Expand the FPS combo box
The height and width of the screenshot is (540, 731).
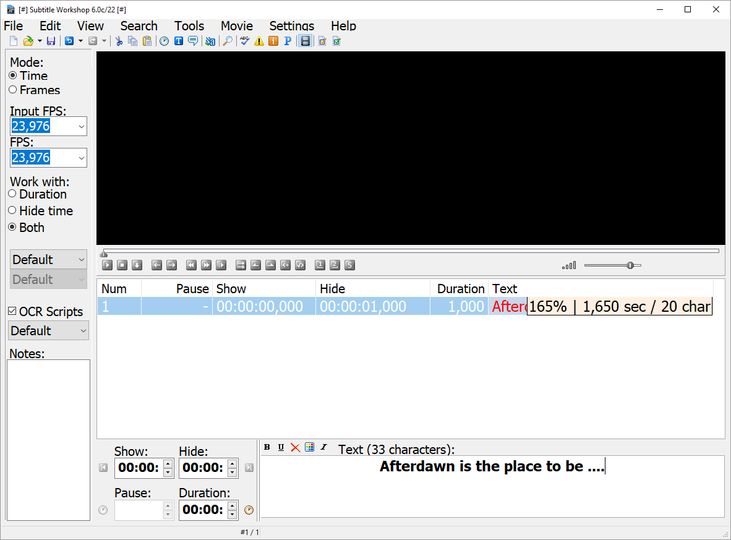(81, 158)
